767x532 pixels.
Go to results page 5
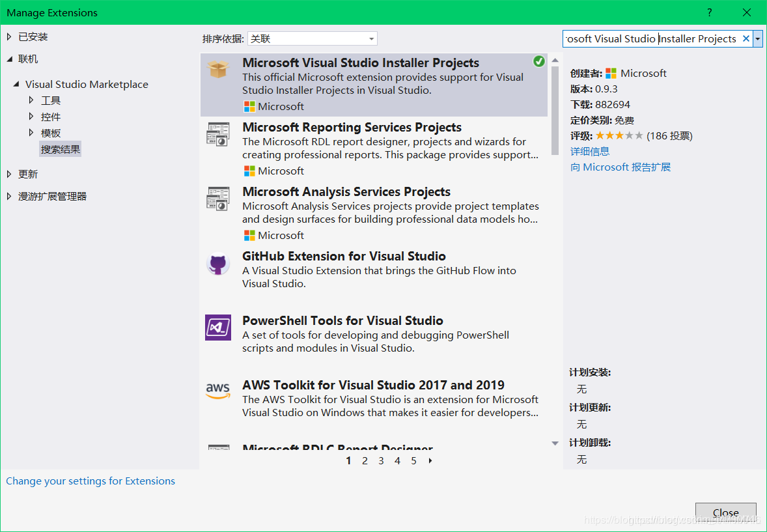(x=414, y=460)
